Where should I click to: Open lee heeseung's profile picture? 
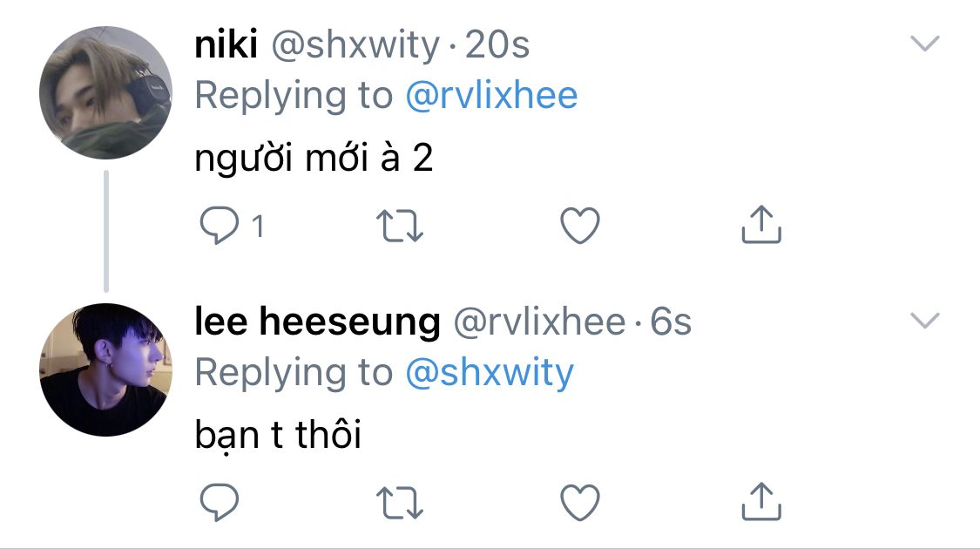(105, 369)
